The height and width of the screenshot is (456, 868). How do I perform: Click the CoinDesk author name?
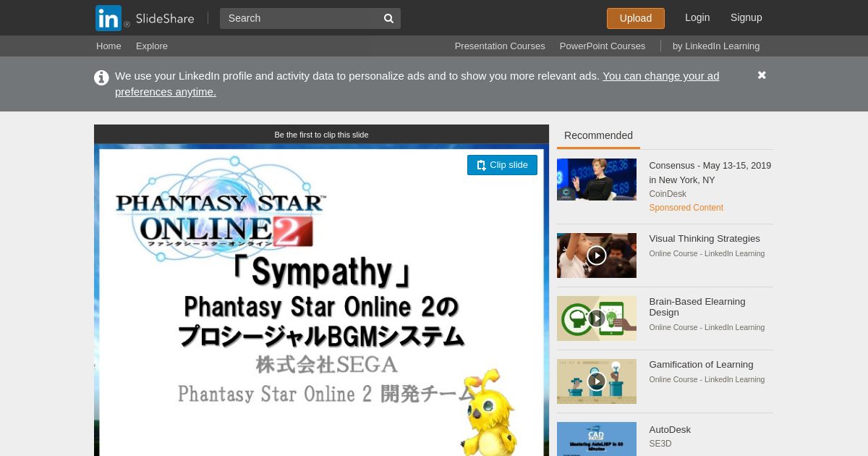(668, 194)
